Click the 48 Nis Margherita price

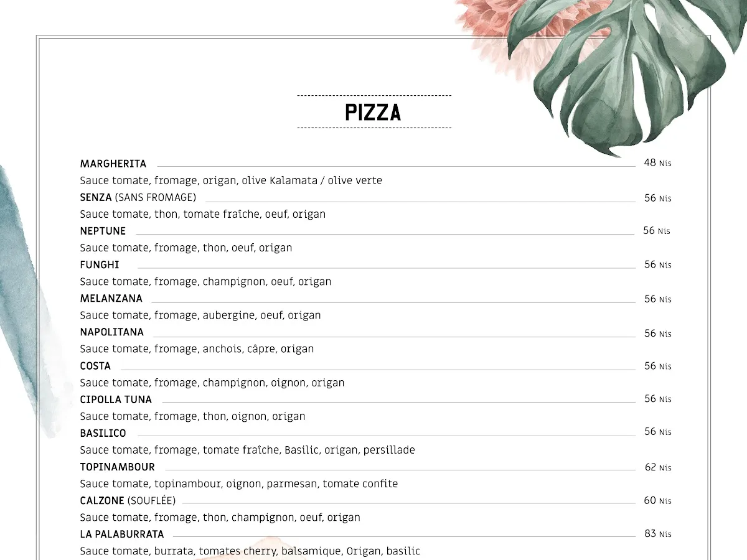(657, 163)
